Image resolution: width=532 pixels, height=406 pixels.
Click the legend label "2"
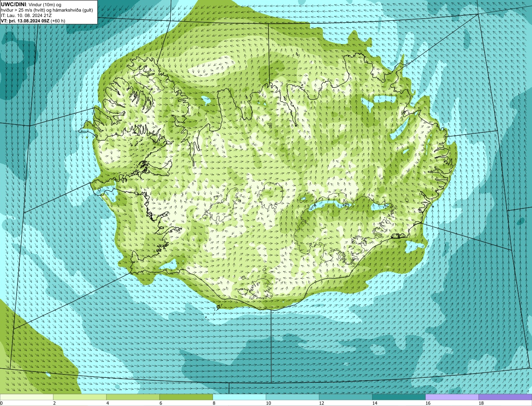pyautogui.click(x=54, y=403)
